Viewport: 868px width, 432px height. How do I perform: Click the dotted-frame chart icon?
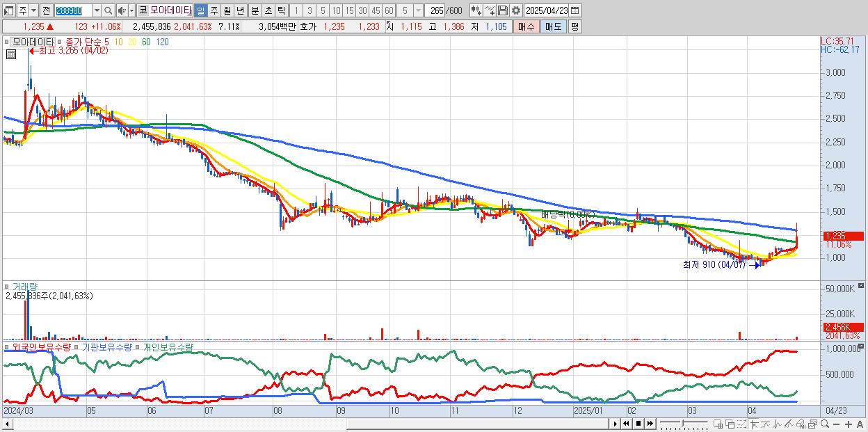click(x=741, y=424)
